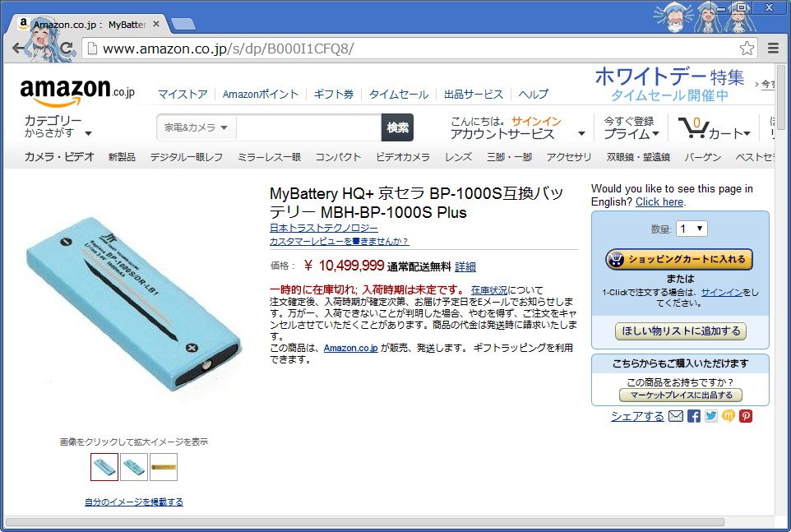Share the product on Twitter
Viewport: 791px width, 532px height.
[710, 416]
